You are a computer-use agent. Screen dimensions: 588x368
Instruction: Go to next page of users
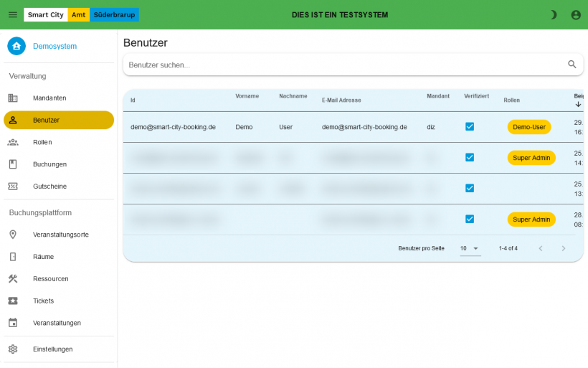[564, 248]
